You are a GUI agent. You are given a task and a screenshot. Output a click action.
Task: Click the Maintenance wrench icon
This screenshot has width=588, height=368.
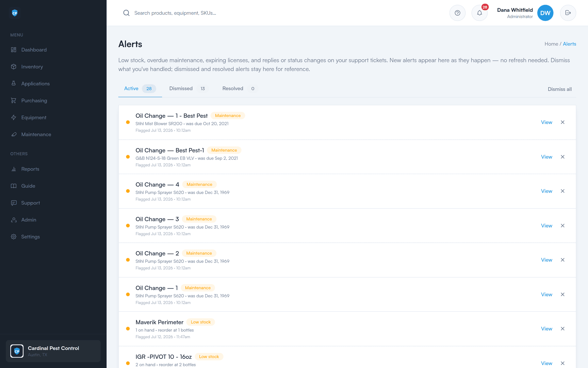[14, 134]
